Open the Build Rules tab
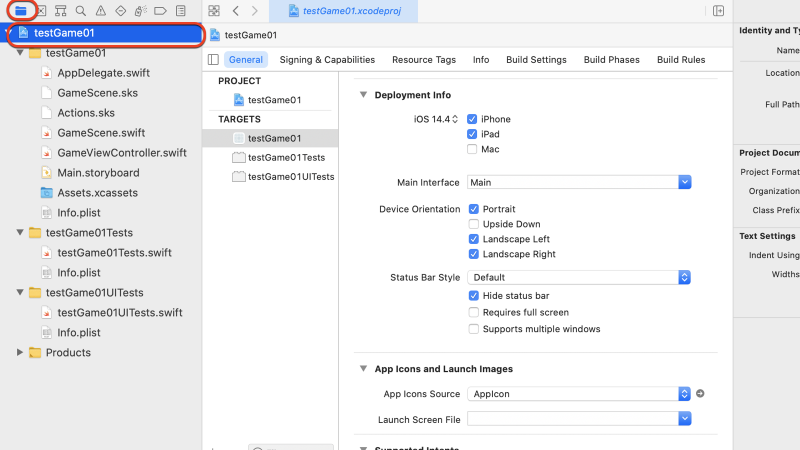The image size is (800, 450). (681, 60)
